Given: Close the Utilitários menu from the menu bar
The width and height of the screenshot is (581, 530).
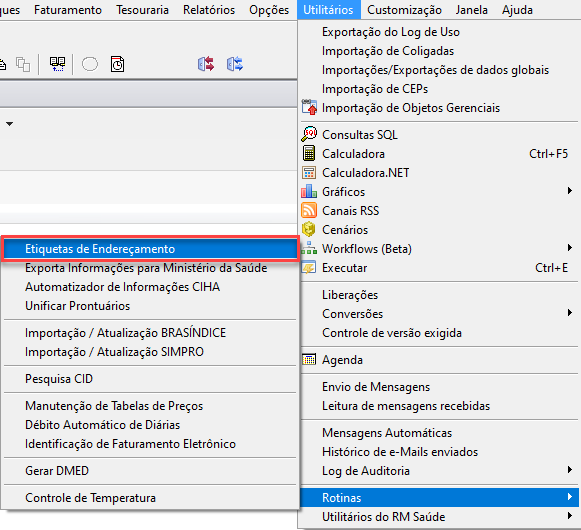Looking at the screenshot, I should coord(328,10).
